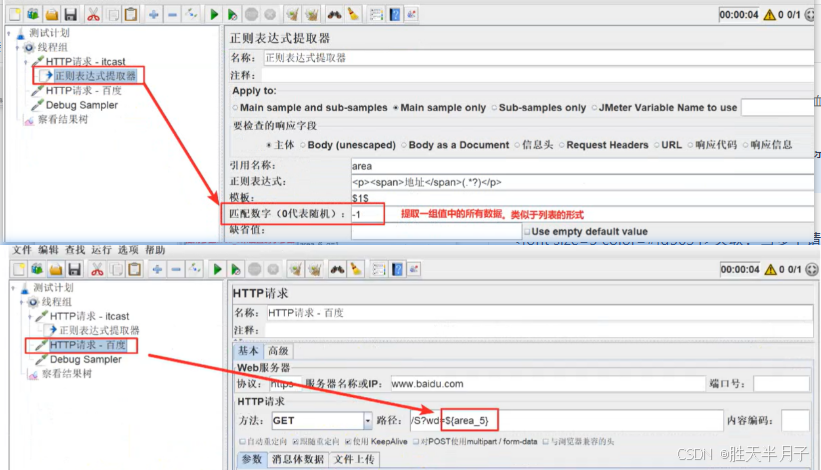Open the GET method dropdown
This screenshot has height=470, width=821.
[368, 420]
